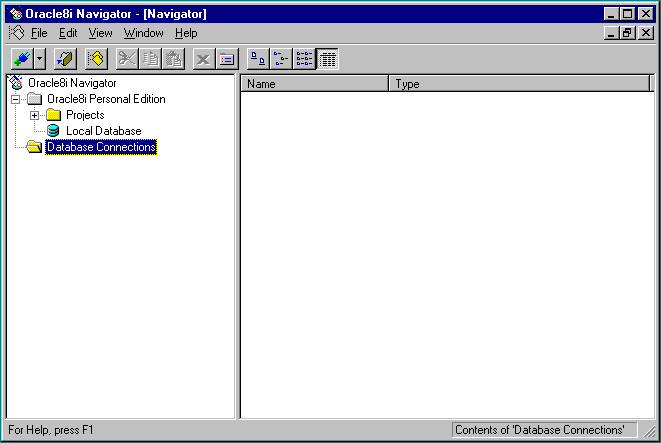Click the new connection plug icon
This screenshot has height=443, width=661.
coord(22,59)
